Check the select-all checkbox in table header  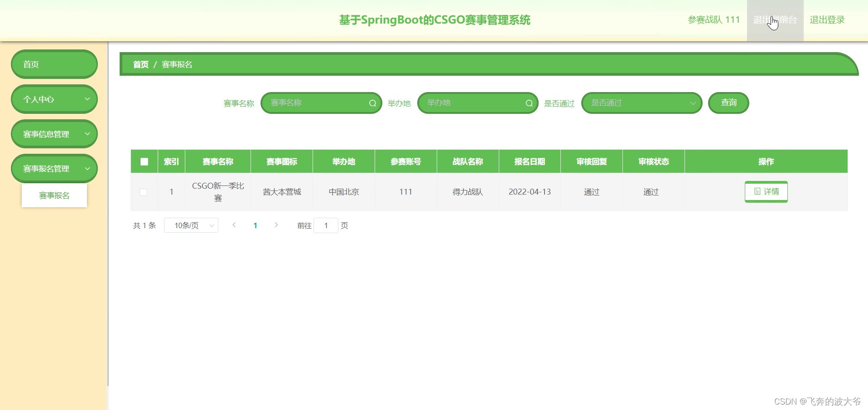(144, 161)
